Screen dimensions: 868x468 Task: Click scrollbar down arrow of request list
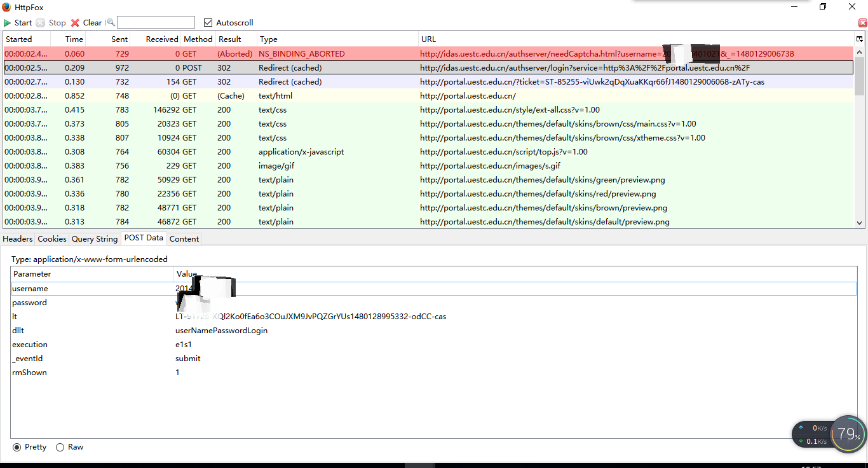860,223
